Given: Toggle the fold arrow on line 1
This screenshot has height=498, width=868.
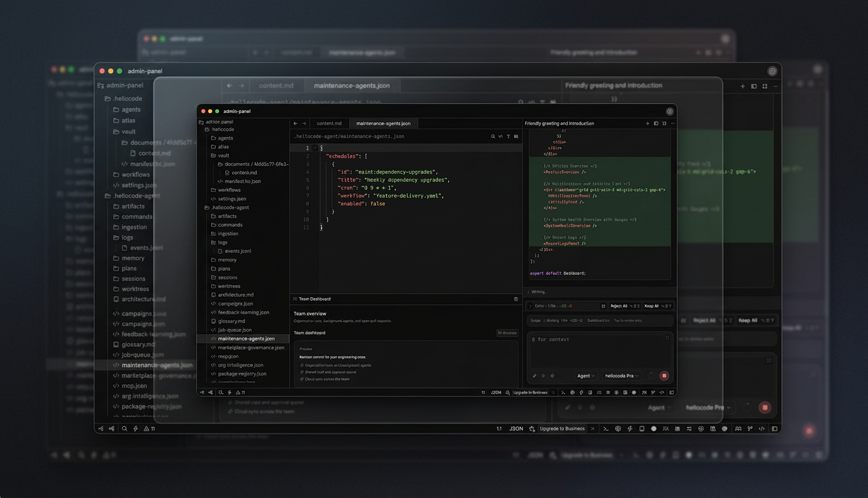Looking at the screenshot, I should pos(315,148).
